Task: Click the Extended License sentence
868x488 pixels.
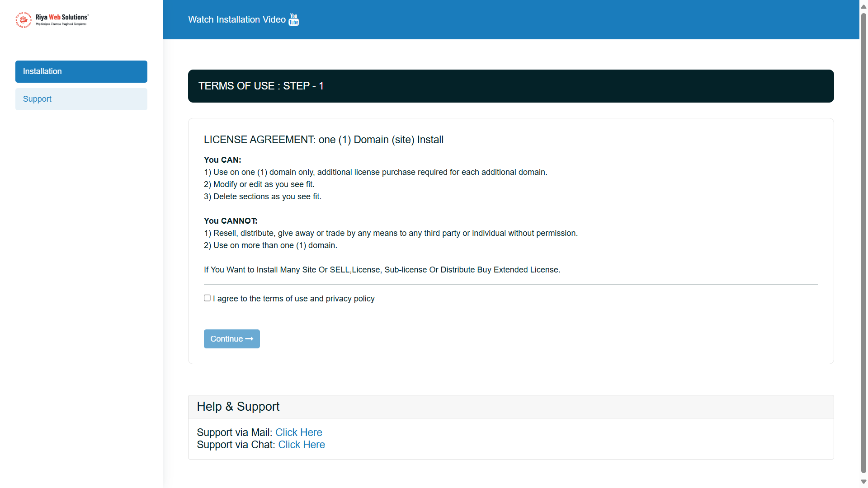Action: coord(382,270)
